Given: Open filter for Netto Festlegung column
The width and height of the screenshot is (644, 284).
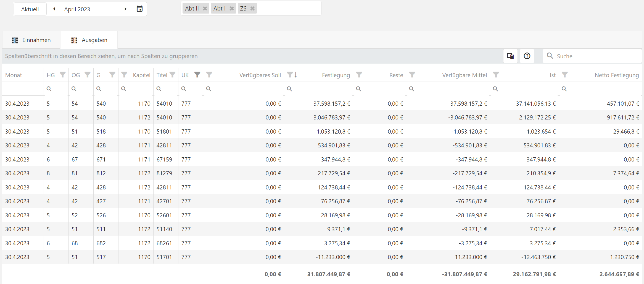Looking at the screenshot, I should (x=565, y=75).
